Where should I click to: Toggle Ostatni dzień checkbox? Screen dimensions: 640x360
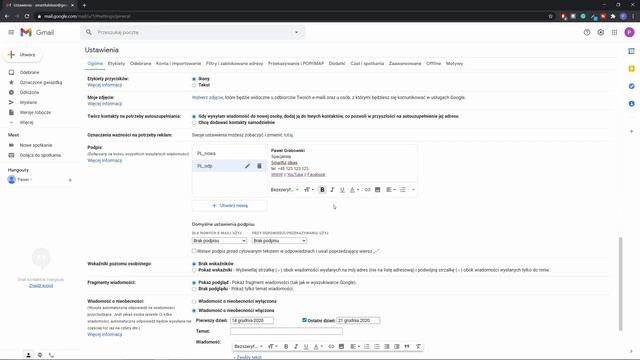pyautogui.click(x=304, y=320)
